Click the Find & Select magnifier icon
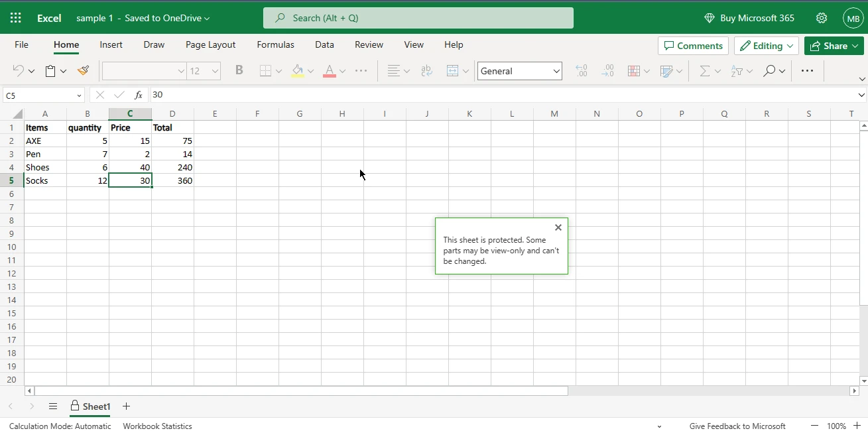 pyautogui.click(x=769, y=71)
